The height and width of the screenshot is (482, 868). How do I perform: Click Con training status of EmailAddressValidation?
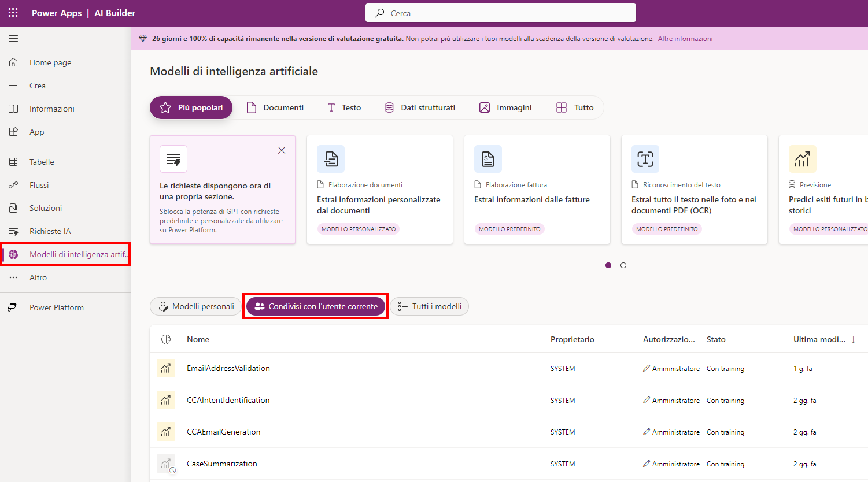click(725, 369)
